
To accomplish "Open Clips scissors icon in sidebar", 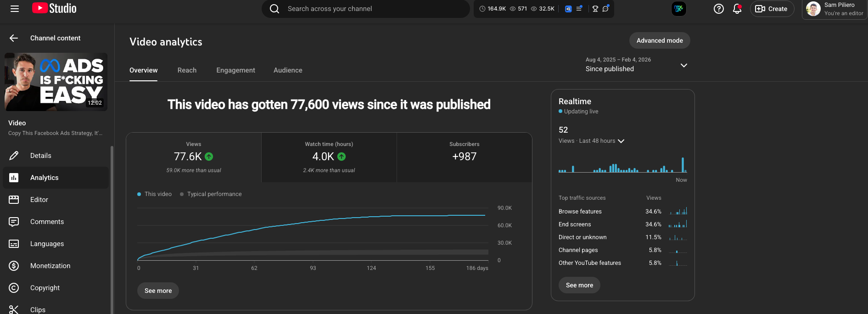I will (14, 309).
